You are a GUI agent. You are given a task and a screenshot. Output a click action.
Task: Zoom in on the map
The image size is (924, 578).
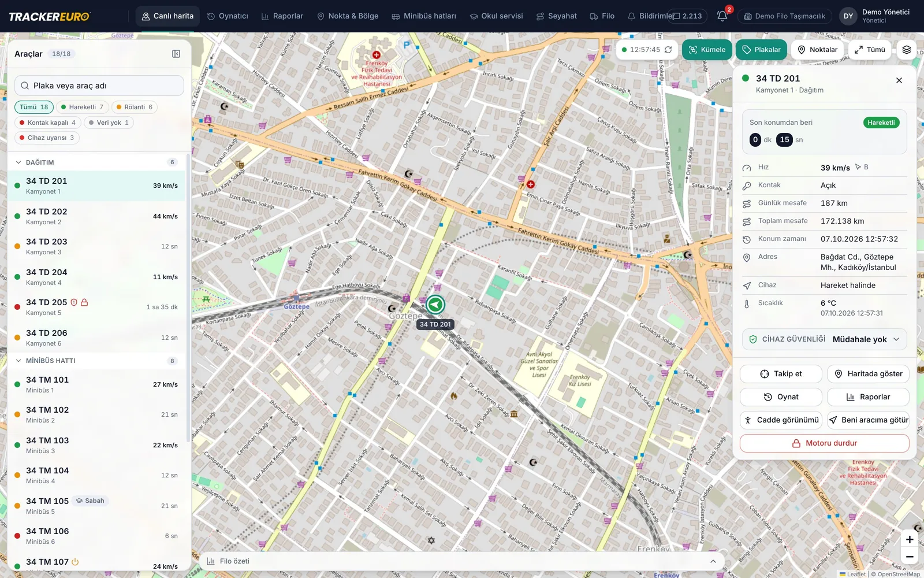910,539
